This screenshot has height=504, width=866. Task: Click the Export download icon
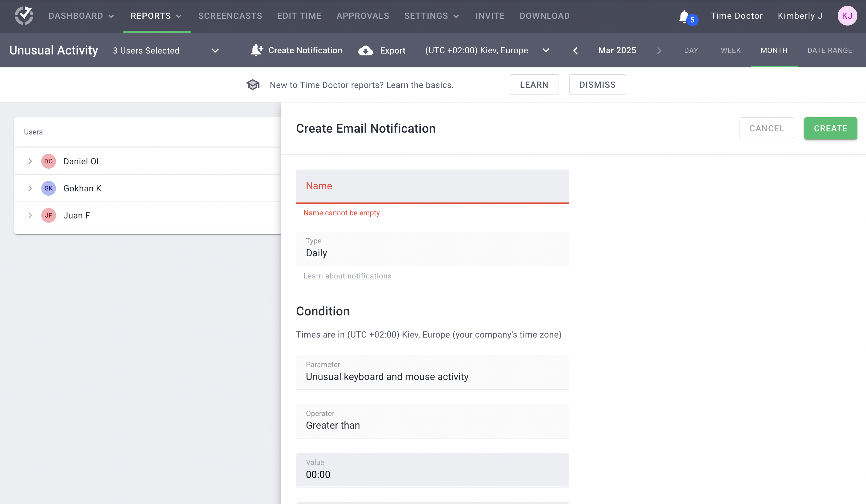(365, 50)
